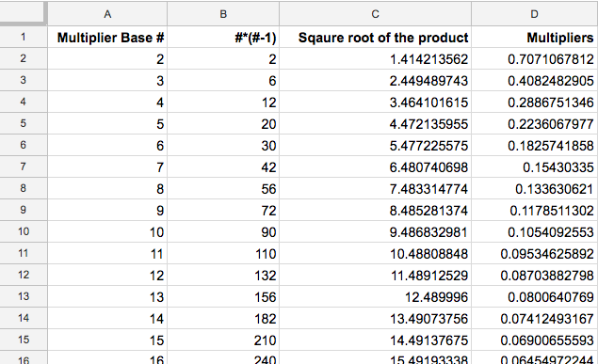Select cell containing 0.1178511302
Viewport: 598px width, 364px height.
[x=535, y=210]
